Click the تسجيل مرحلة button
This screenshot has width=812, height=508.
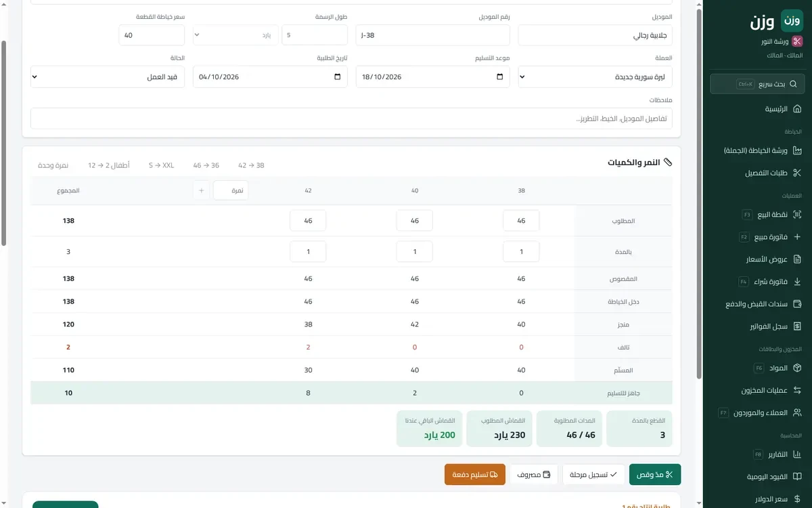(x=594, y=475)
